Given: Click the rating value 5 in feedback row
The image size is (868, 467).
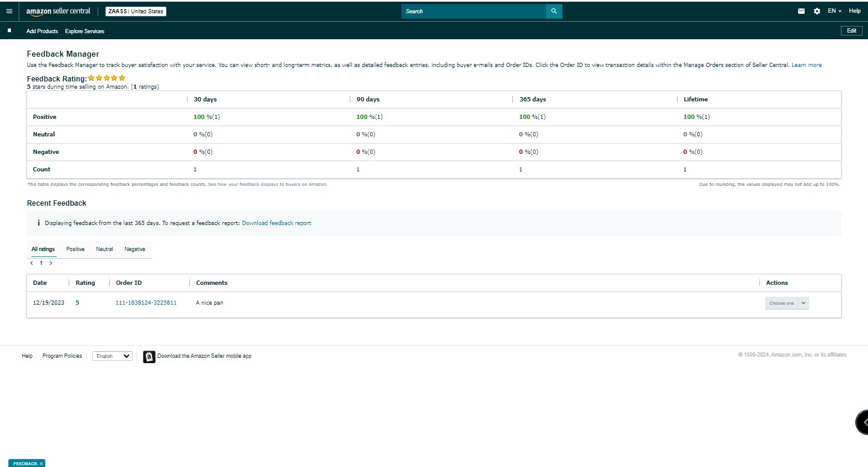Looking at the screenshot, I should coord(77,303).
